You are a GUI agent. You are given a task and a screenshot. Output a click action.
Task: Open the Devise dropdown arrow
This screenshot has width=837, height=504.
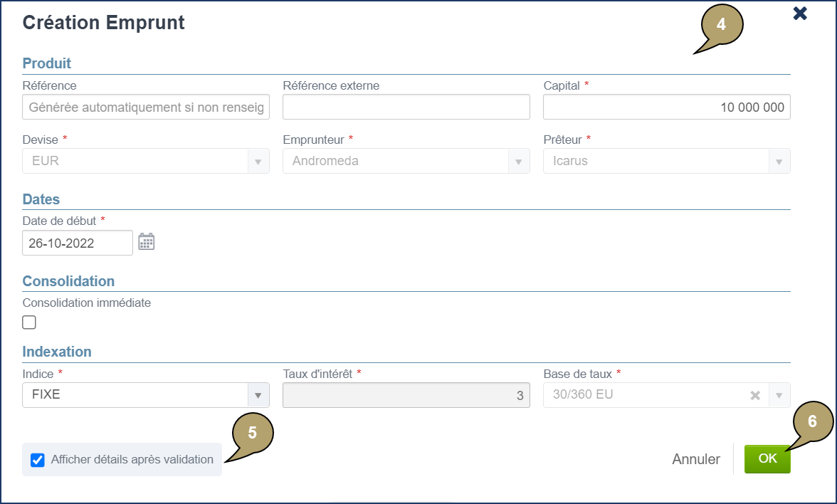point(258,162)
